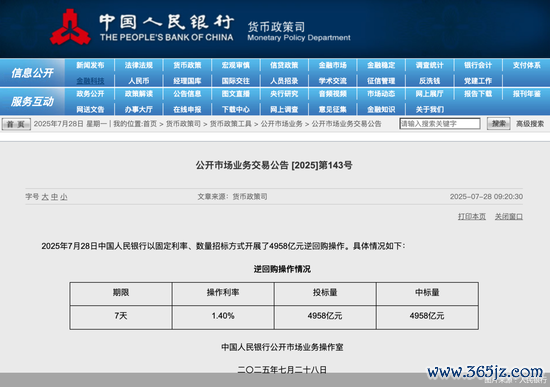Viewport: 550px width, 387px height.
Task: Open the 信贷政策 navigation item
Action: (x=284, y=65)
